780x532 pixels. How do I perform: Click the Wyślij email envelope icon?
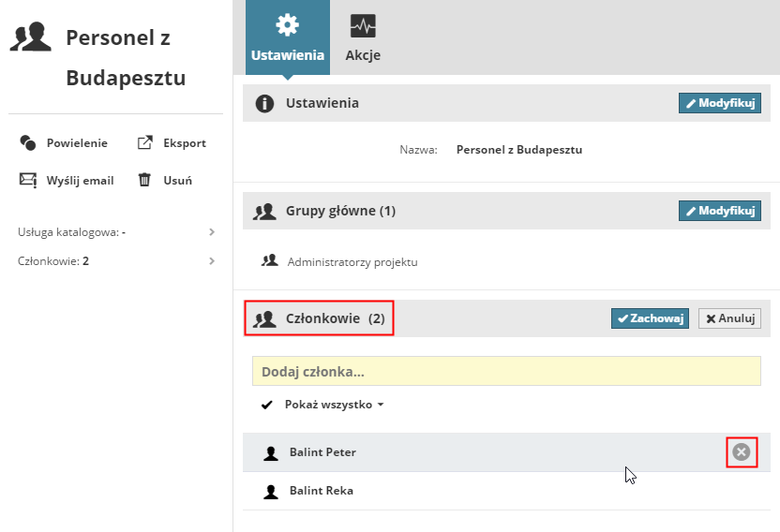[x=28, y=180]
